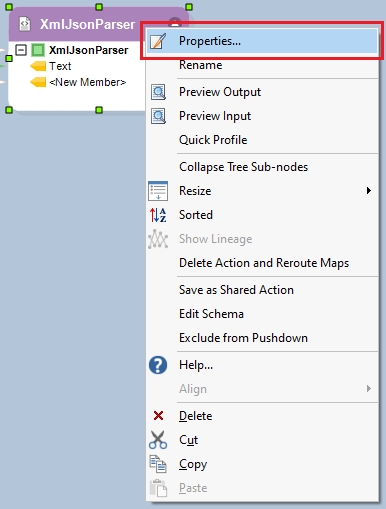This screenshot has width=386, height=509.
Task: Click the Properties pencil icon
Action: coord(158,41)
